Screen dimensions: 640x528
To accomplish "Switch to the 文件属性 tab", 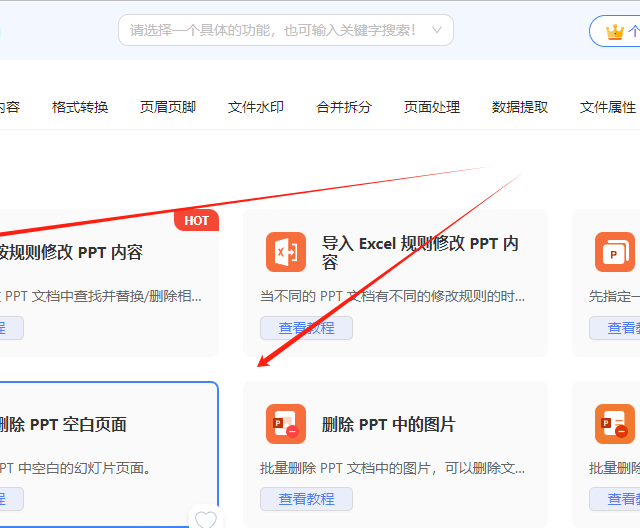I will [608, 107].
